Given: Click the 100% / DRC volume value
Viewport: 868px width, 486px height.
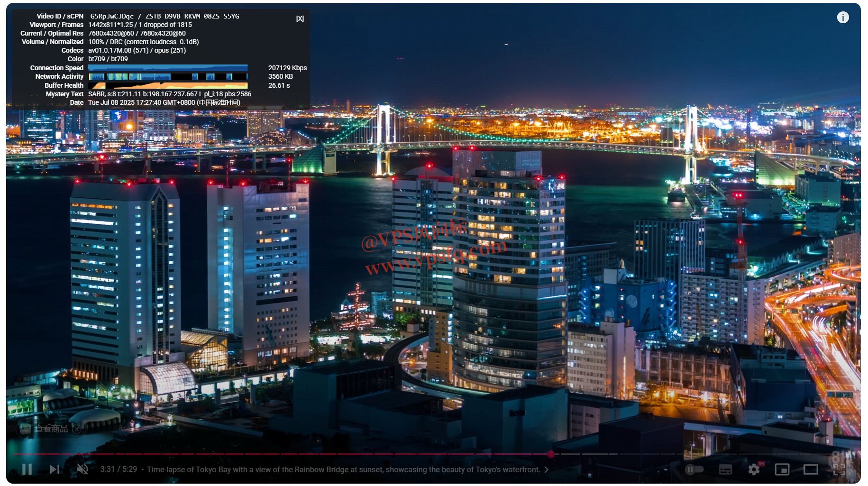Looking at the screenshot, I should [x=144, y=42].
